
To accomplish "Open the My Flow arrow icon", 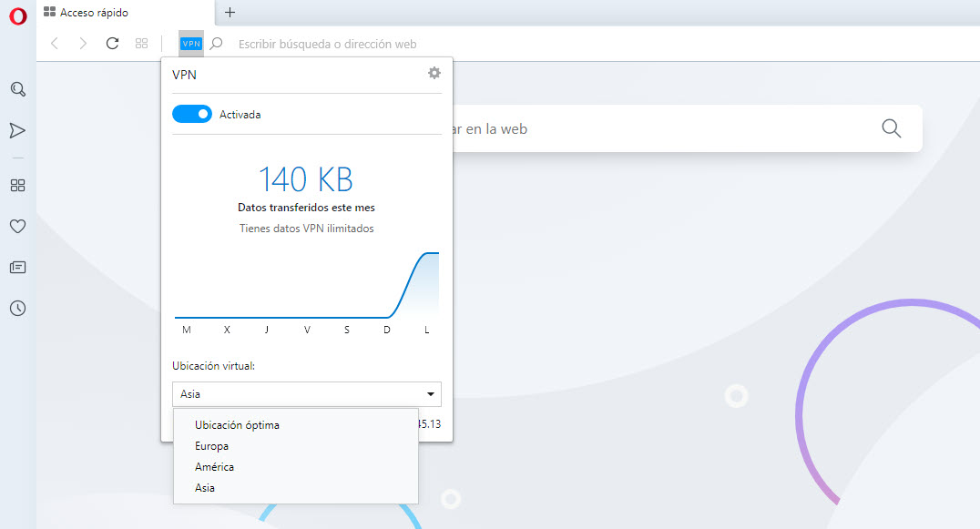I will (17, 130).
